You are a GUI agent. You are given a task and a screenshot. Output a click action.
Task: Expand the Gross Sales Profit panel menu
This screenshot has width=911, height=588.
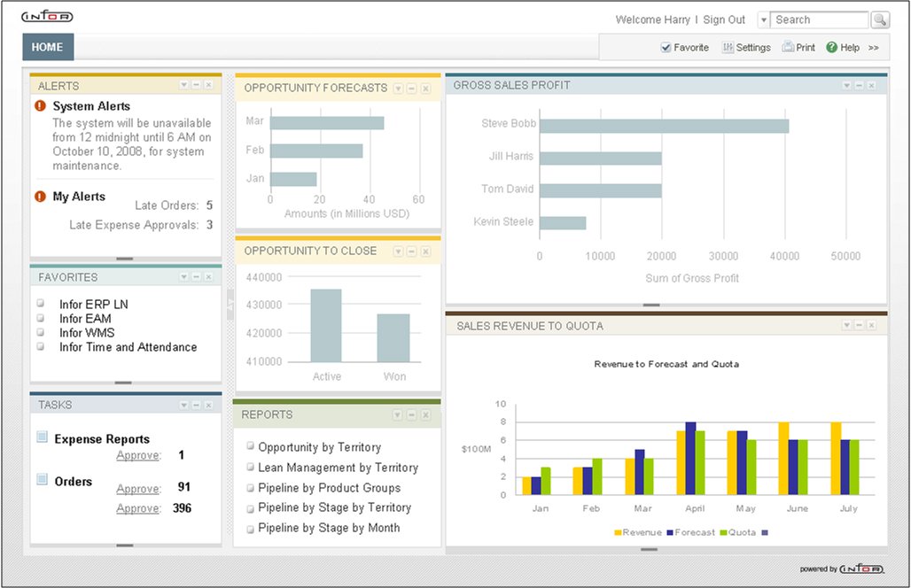(846, 85)
